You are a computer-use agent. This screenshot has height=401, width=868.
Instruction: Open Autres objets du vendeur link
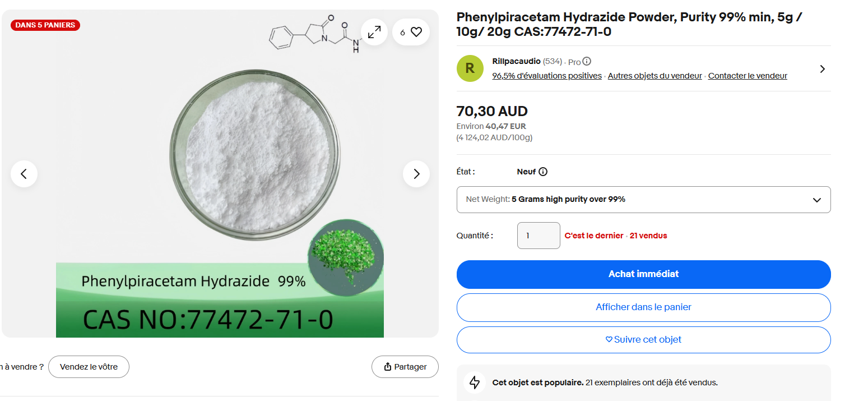(x=655, y=76)
